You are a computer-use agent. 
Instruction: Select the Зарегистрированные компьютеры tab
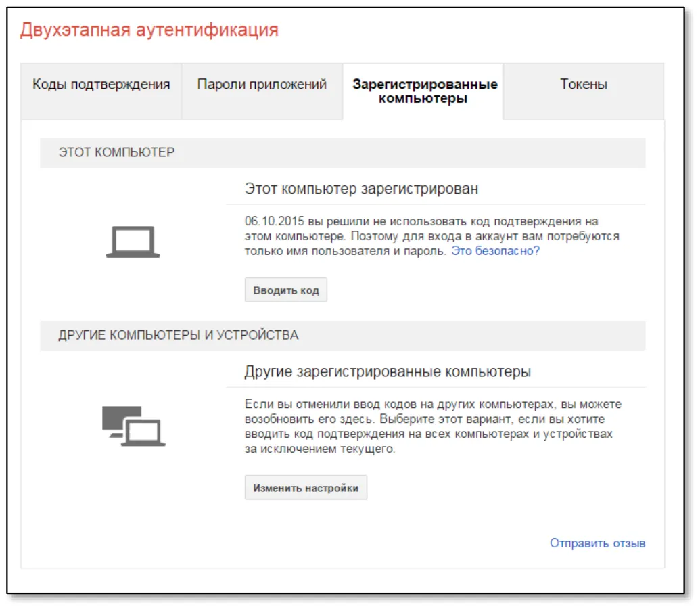click(x=423, y=91)
